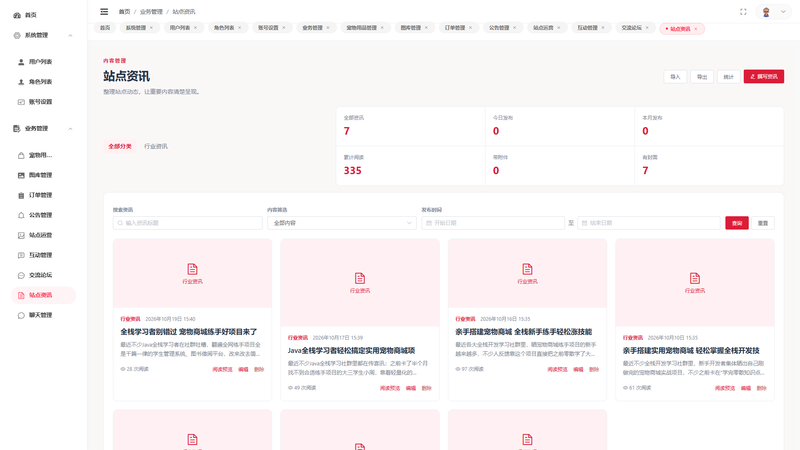The width and height of the screenshot is (800, 450).
Task: Click the picture icon for 图库管理
Action: 21,175
